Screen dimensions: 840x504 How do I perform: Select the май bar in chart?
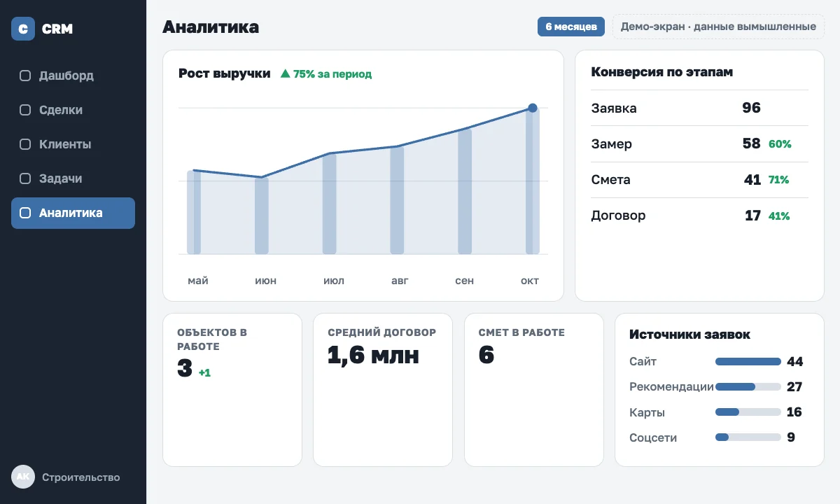[x=194, y=212]
